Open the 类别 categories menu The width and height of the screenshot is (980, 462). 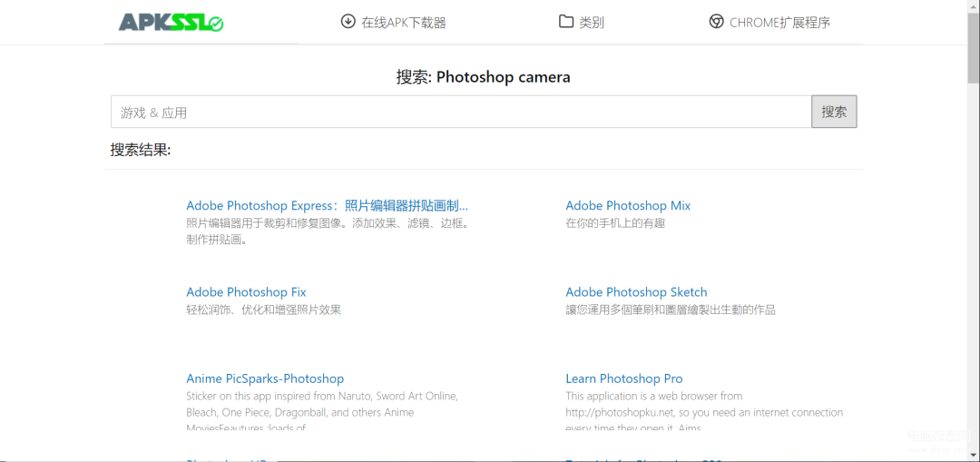592,23
